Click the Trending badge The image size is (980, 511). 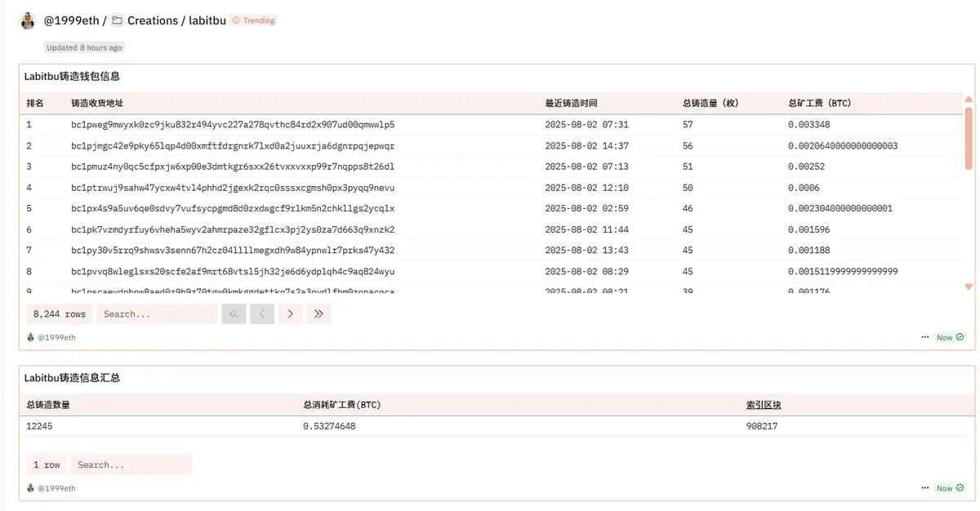coord(254,20)
